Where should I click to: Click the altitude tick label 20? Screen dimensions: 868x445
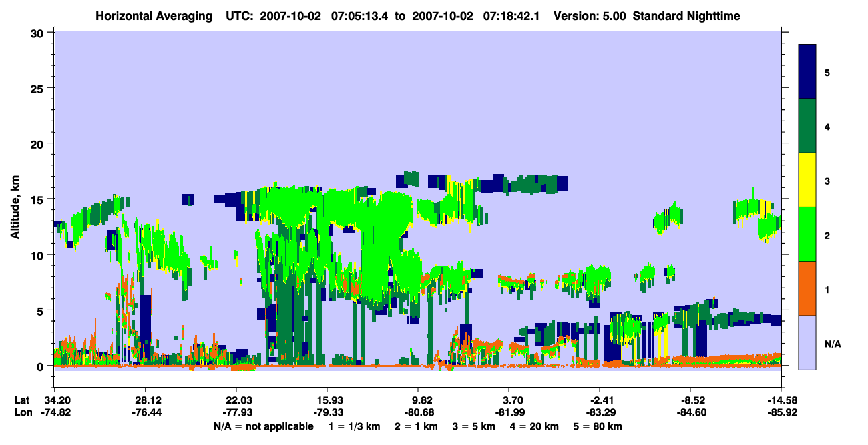point(39,144)
